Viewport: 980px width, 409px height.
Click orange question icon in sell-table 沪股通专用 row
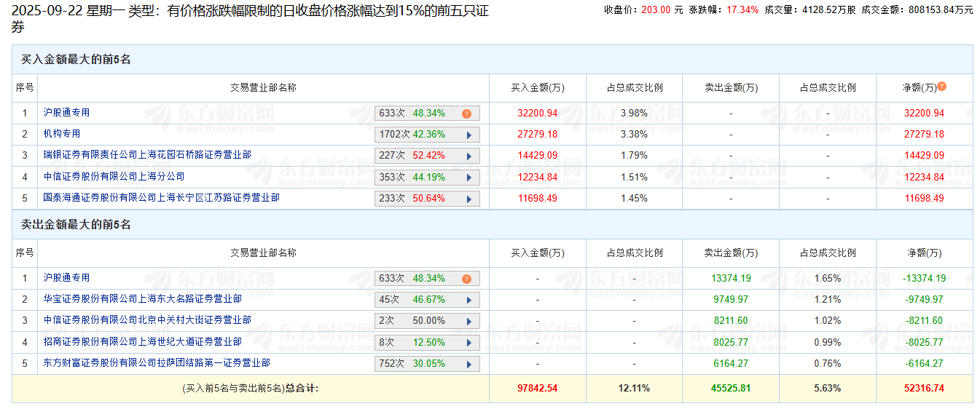pos(466,279)
